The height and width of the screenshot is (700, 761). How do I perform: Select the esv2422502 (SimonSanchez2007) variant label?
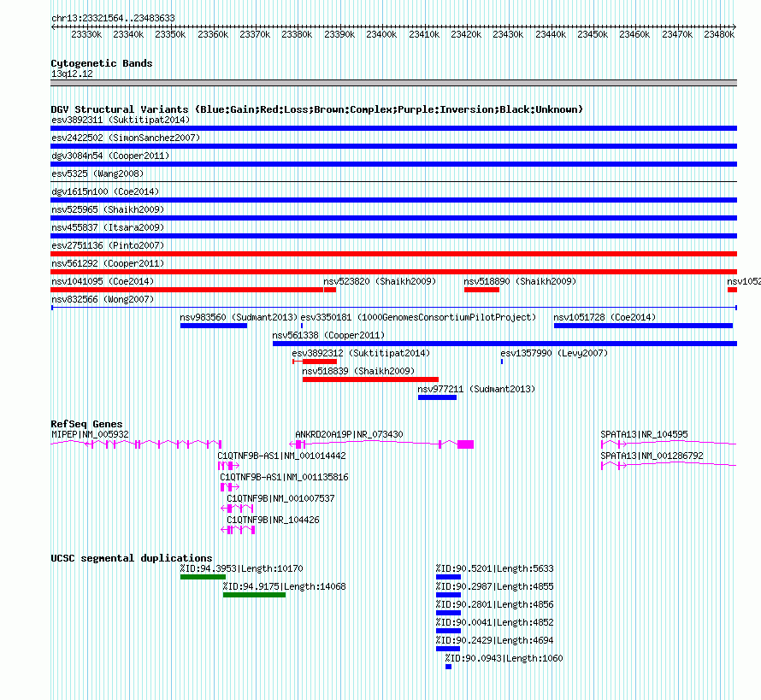pos(126,138)
